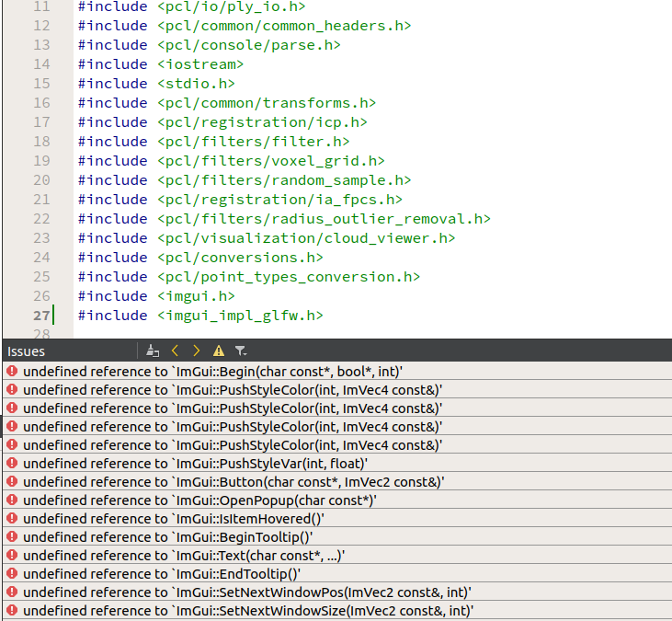Click line number 12 in the gutter
Screen dimensions: 672x621
(41, 26)
